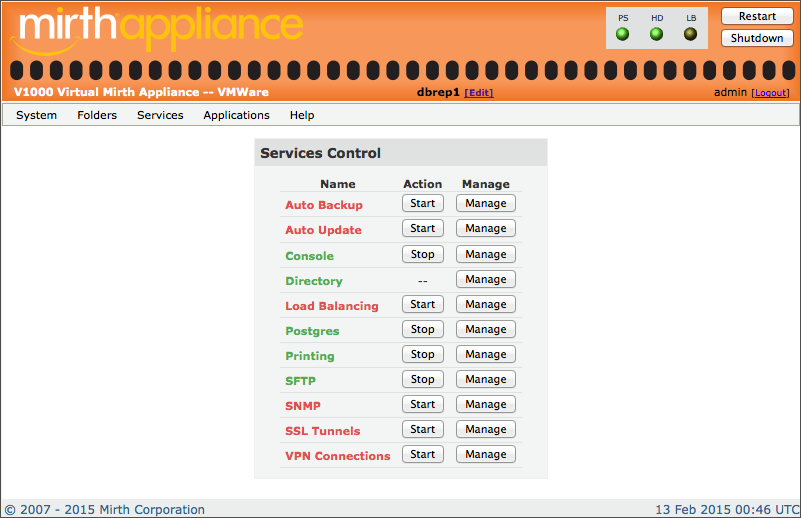This screenshot has width=801, height=518.
Task: Start the SNMP service
Action: [422, 405]
